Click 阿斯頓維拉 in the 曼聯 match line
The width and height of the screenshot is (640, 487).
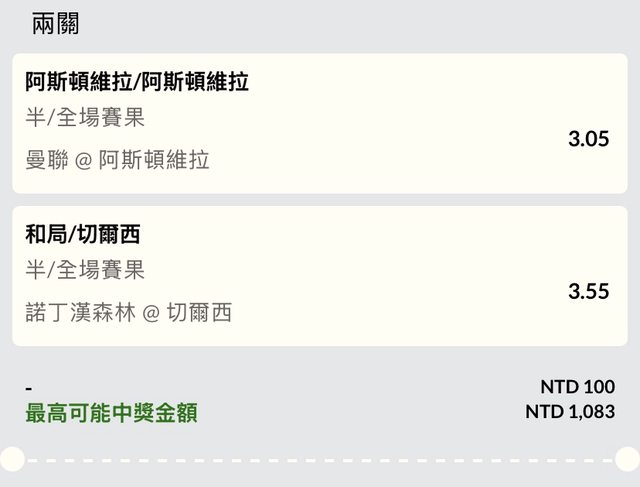coord(154,160)
